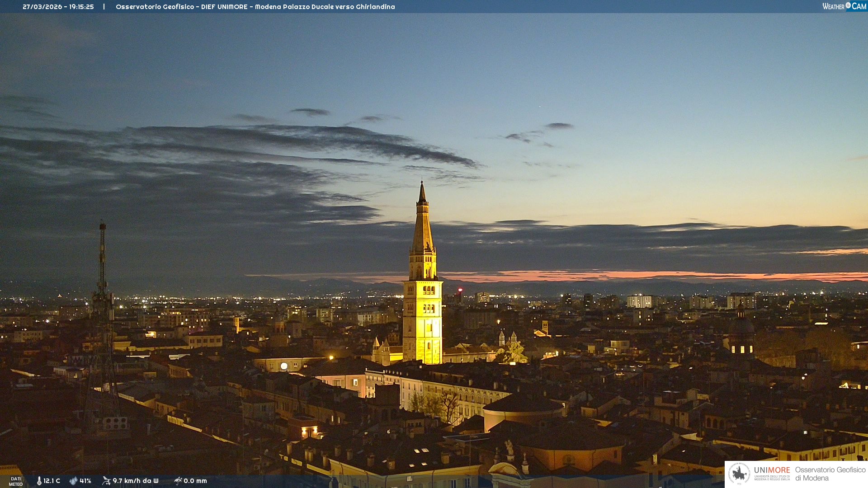
Task: Click Osservatorio Geofisico di Modena text
Action: (830, 474)
